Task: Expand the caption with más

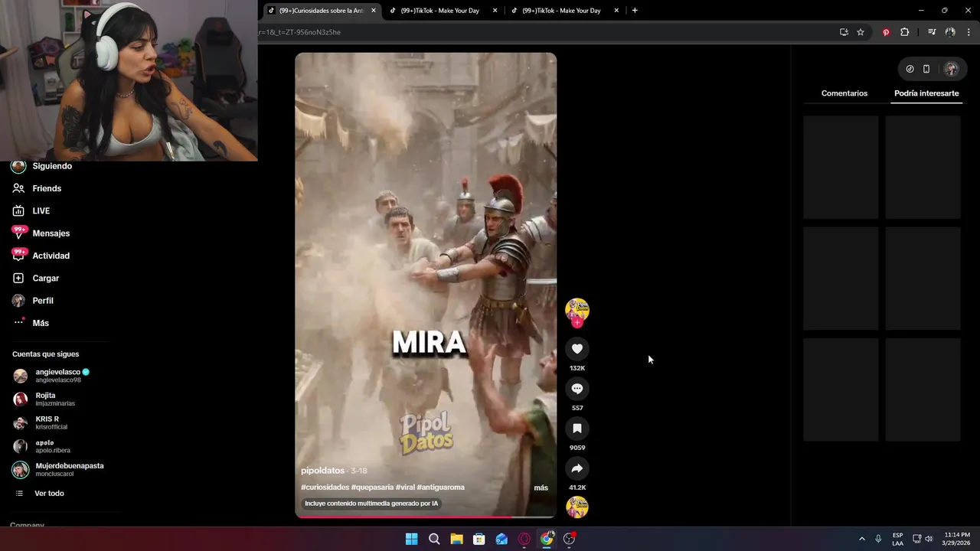Action: (x=541, y=487)
